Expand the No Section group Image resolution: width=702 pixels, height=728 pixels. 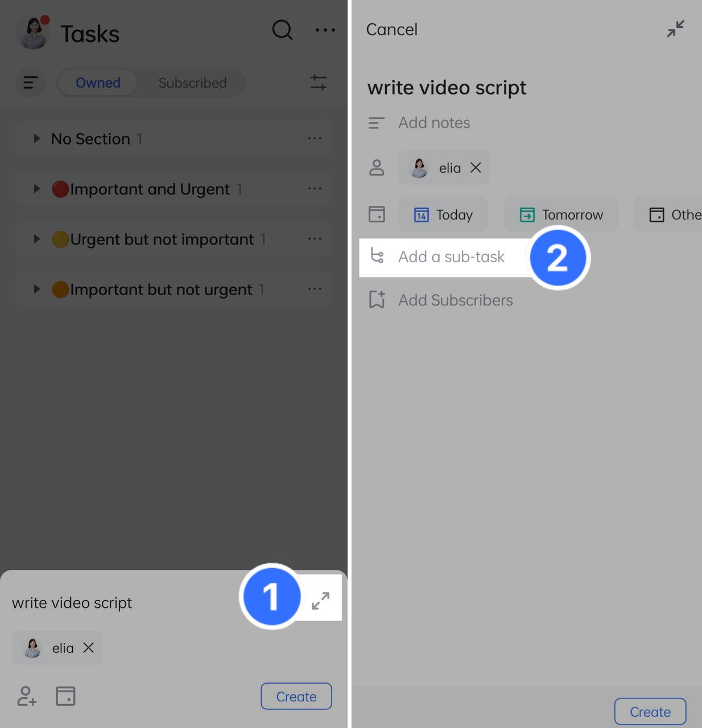click(36, 138)
